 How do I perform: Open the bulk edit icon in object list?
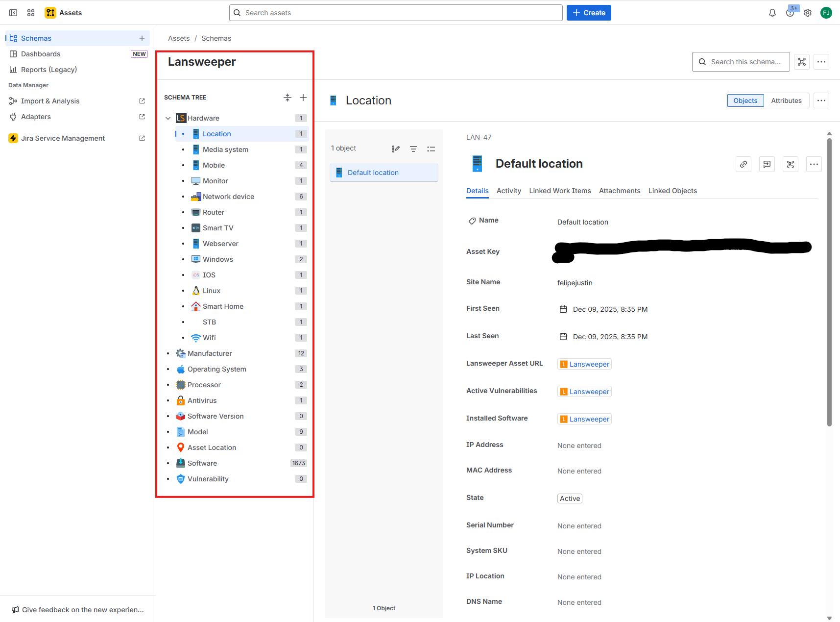click(x=396, y=149)
